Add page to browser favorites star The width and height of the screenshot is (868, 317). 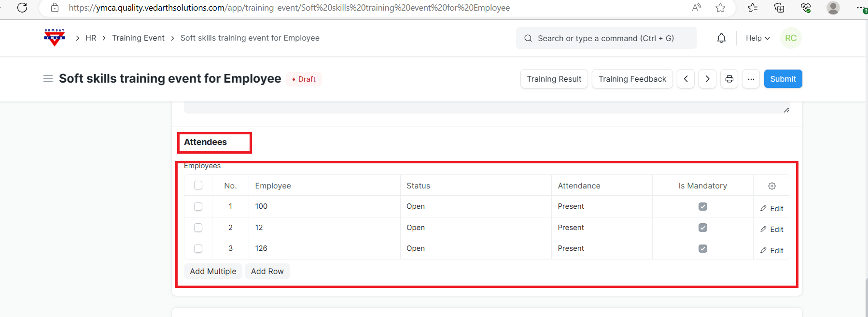pos(720,8)
